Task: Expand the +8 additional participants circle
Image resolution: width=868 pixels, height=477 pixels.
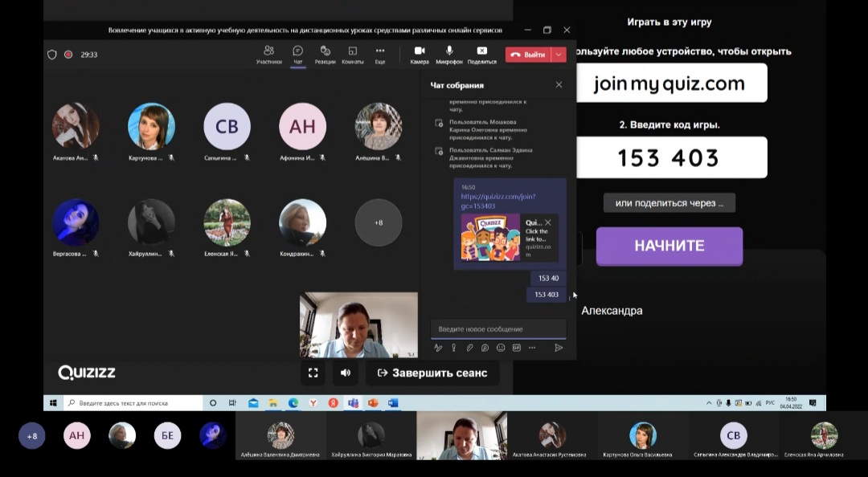Action: tap(379, 222)
